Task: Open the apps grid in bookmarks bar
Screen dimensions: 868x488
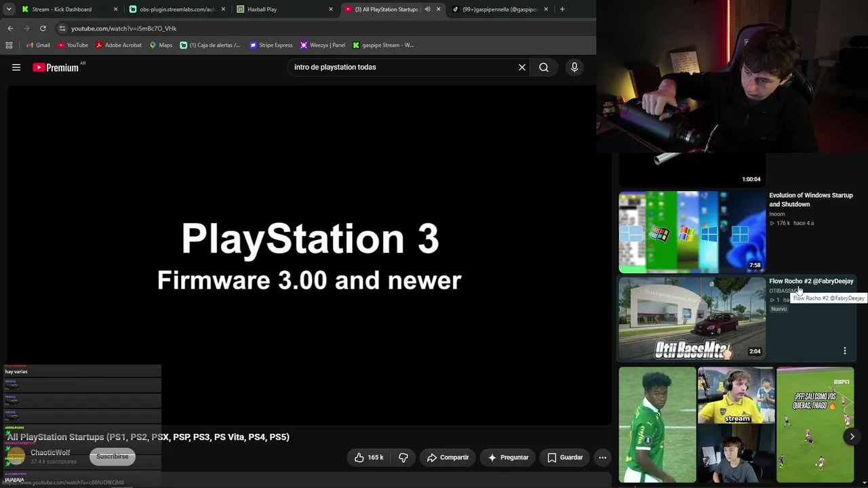Action: pos(9,45)
